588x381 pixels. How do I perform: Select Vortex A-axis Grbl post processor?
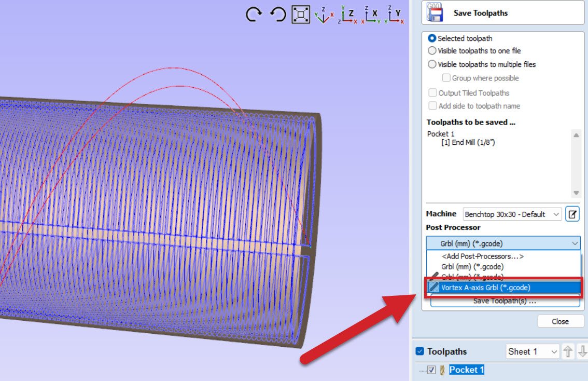[x=485, y=288]
